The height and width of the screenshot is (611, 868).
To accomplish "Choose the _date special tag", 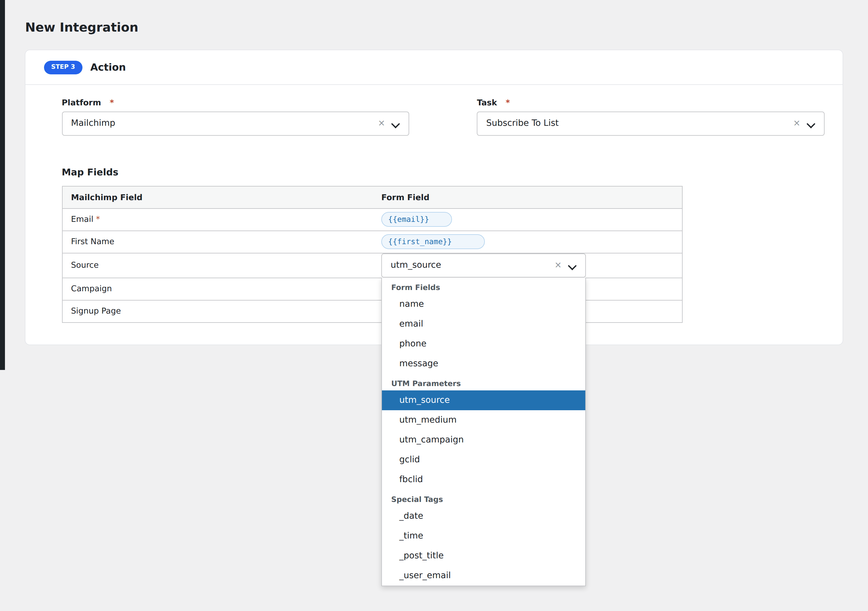I will click(483, 516).
